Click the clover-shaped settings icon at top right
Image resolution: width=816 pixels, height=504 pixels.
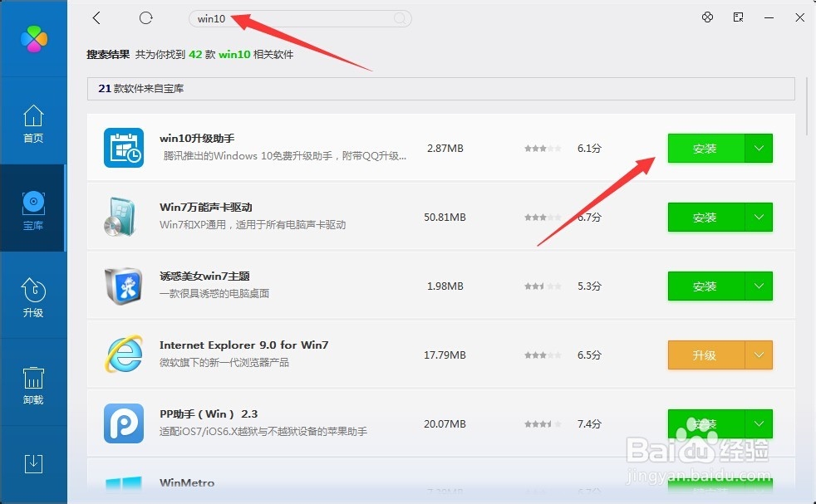tap(707, 17)
